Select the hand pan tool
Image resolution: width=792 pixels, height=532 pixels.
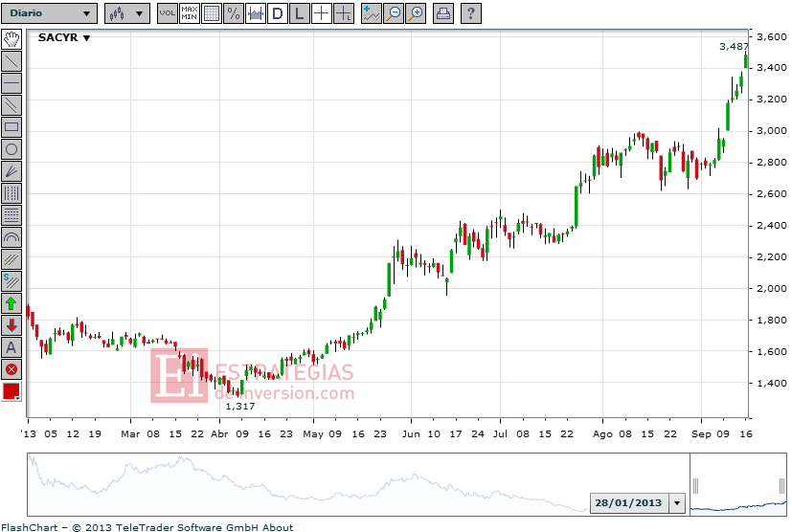click(x=11, y=39)
